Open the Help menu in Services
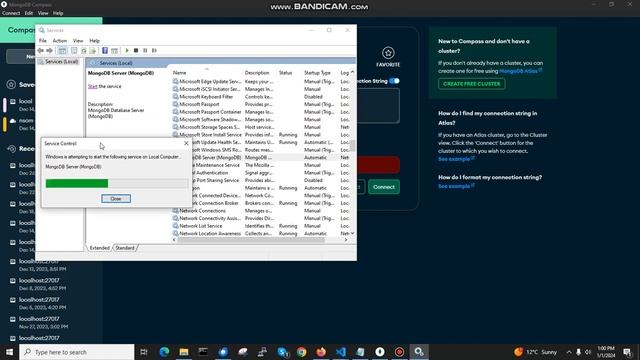 pos(94,41)
